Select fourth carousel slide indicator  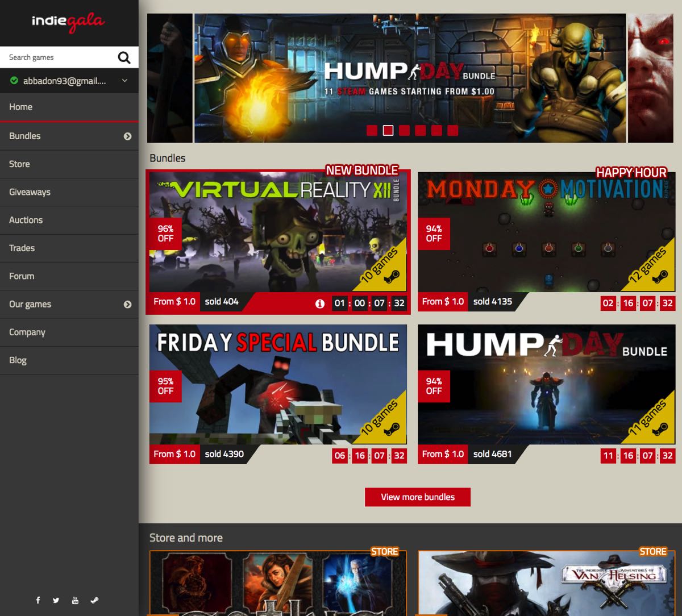421,131
